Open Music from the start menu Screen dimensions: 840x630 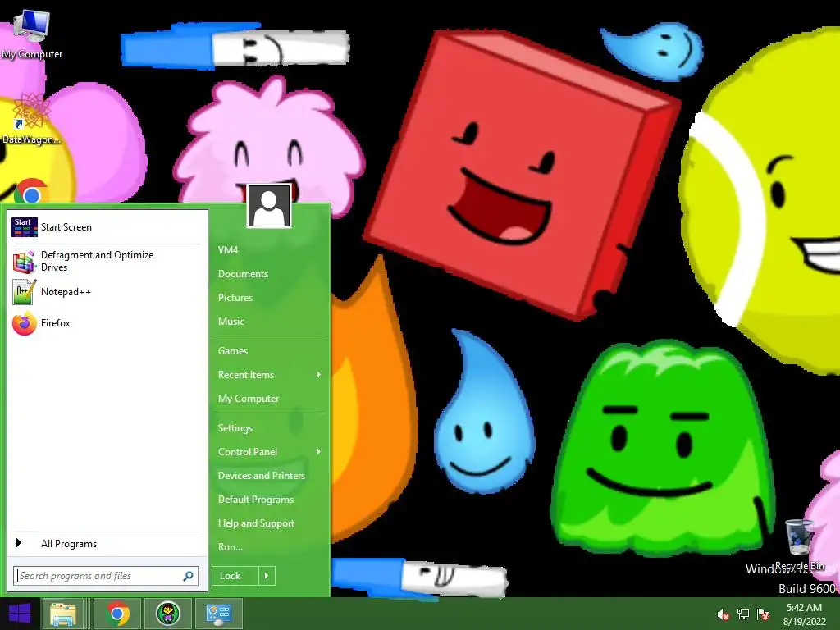(231, 322)
